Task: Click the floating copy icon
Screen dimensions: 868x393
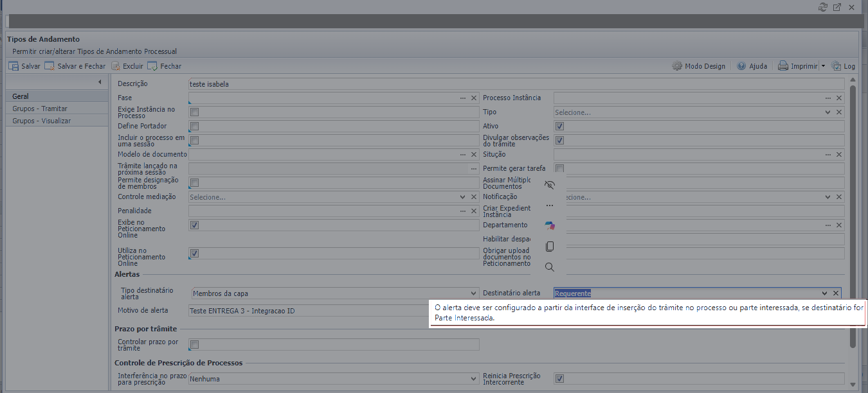Action: pos(549,247)
